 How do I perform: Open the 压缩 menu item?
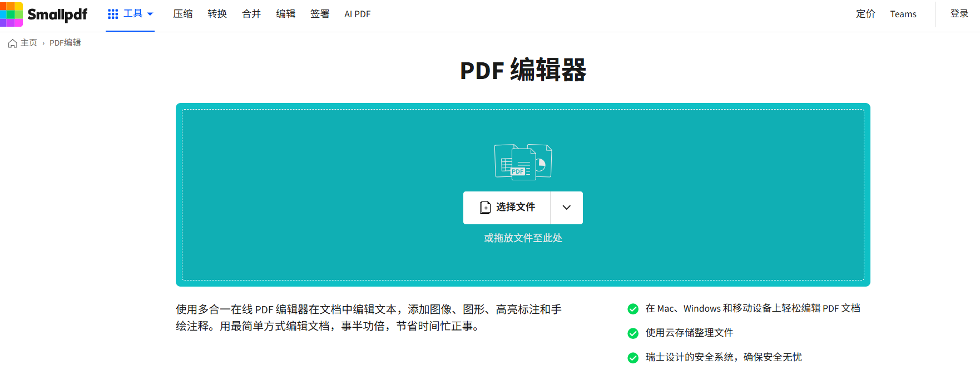183,14
